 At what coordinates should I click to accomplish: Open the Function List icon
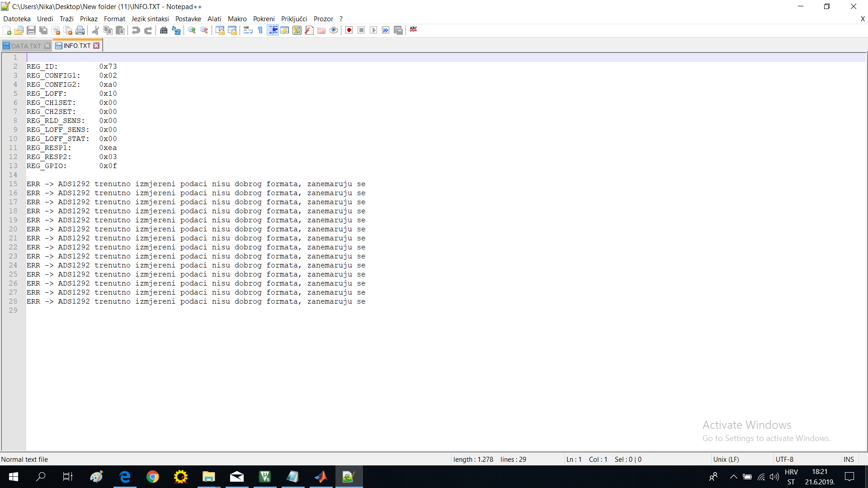point(309,30)
